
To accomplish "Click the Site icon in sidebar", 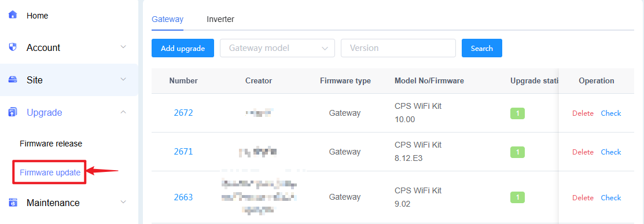I will pos(13,79).
